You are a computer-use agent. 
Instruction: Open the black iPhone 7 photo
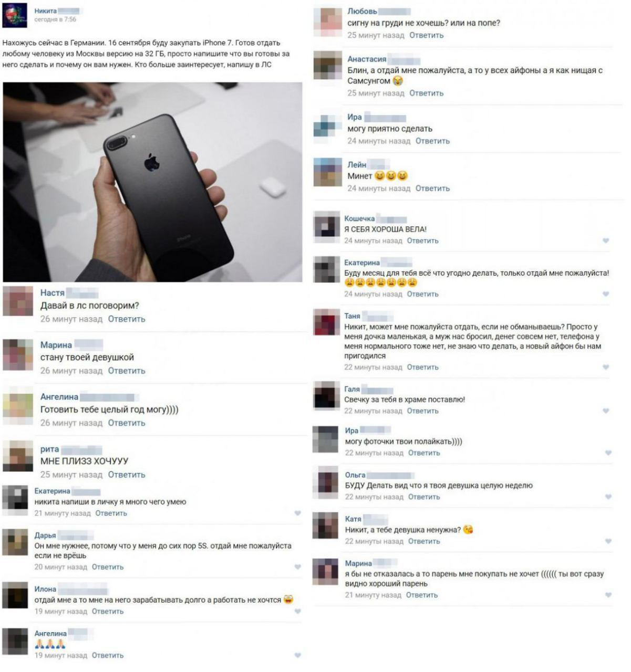pos(152,182)
